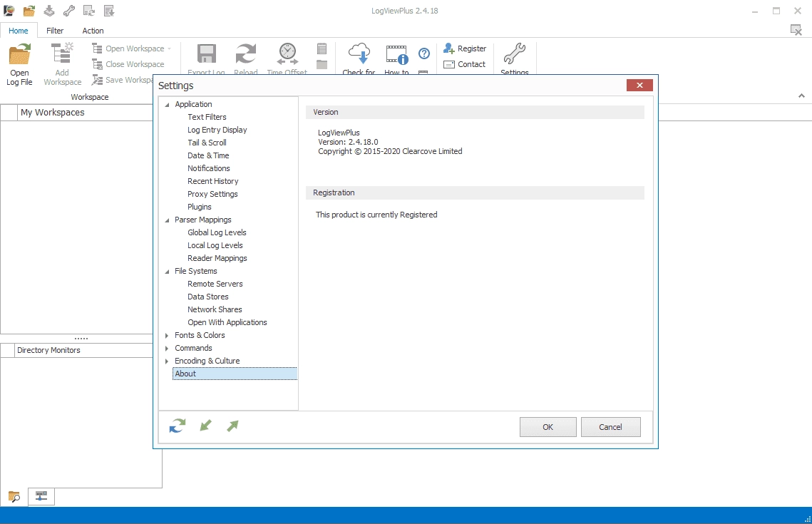Click the reset settings refresh icon

coord(177,426)
